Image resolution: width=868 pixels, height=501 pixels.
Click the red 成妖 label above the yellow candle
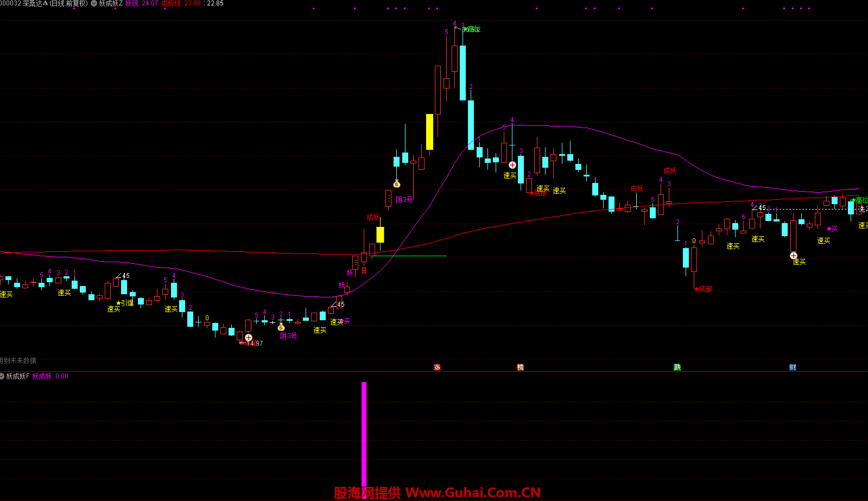point(373,217)
